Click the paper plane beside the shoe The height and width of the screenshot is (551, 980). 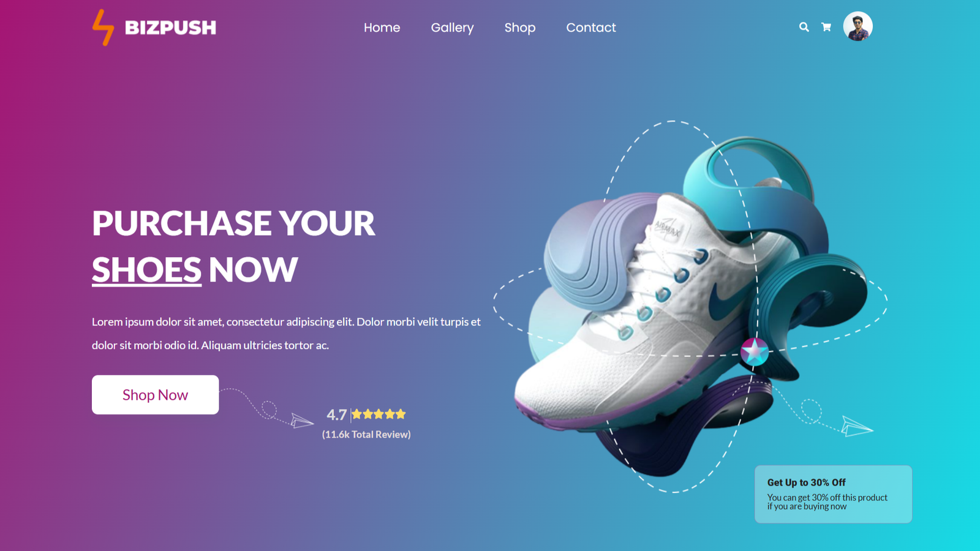click(856, 426)
